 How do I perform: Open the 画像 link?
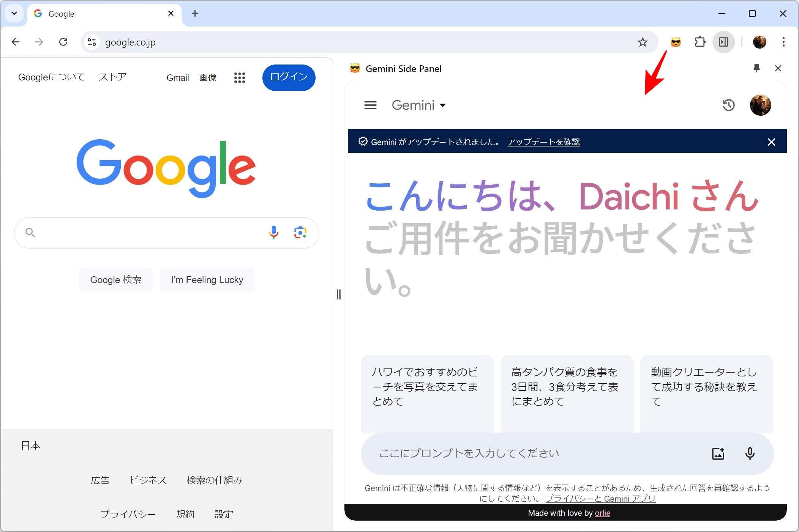[208, 78]
